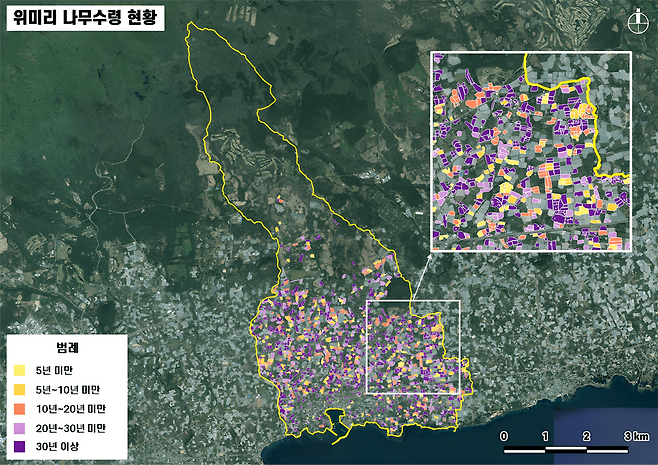Viewport: 658px width, 465px height.
Task: Select the '2' mark on scale bar
Action: tap(586, 437)
